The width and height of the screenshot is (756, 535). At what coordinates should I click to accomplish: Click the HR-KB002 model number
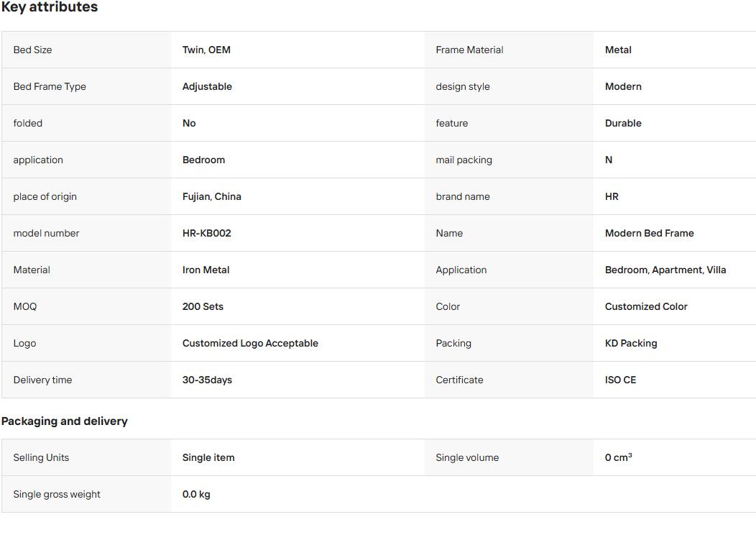pos(206,233)
